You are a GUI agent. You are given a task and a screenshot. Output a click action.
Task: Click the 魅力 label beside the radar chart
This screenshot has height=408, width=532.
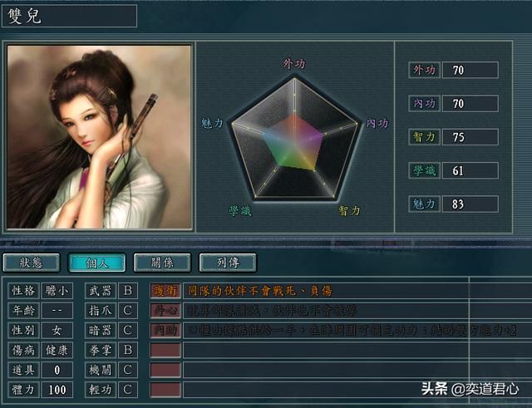click(x=212, y=123)
